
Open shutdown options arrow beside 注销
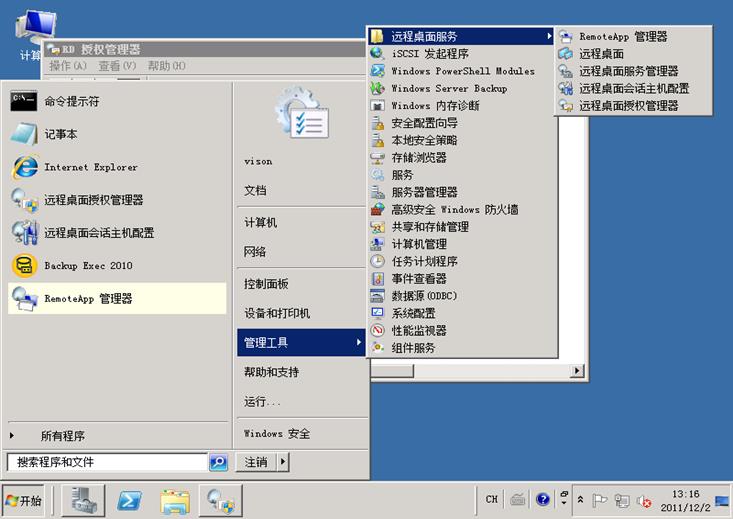point(283,462)
